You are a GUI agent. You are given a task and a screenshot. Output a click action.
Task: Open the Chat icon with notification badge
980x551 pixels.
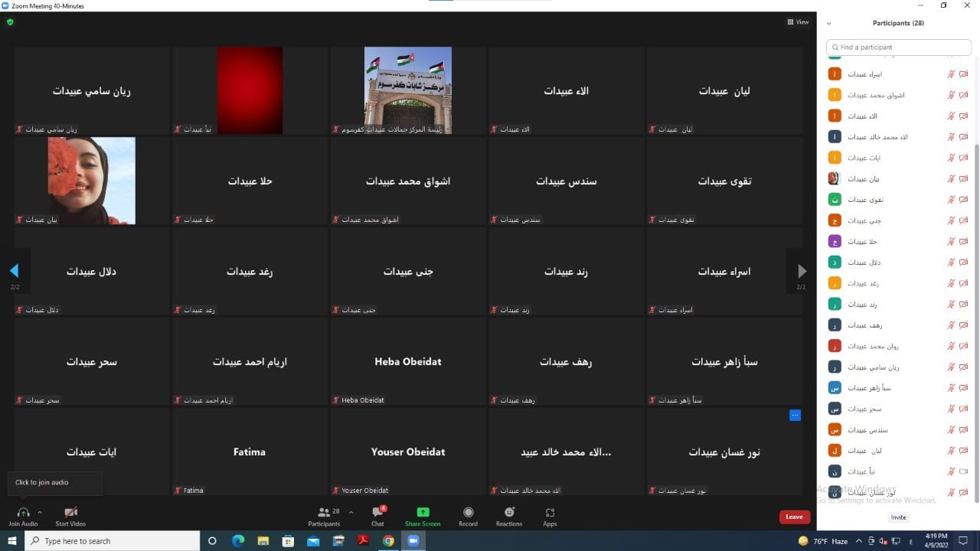click(377, 512)
